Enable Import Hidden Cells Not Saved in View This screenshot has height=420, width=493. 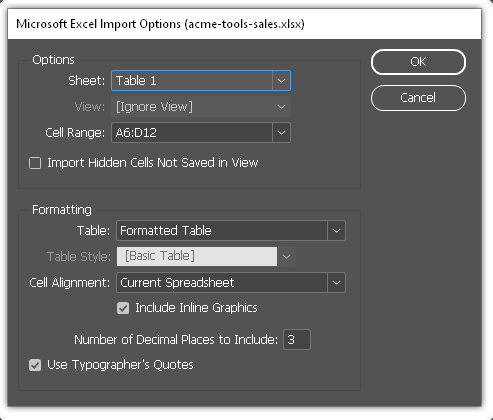point(35,163)
